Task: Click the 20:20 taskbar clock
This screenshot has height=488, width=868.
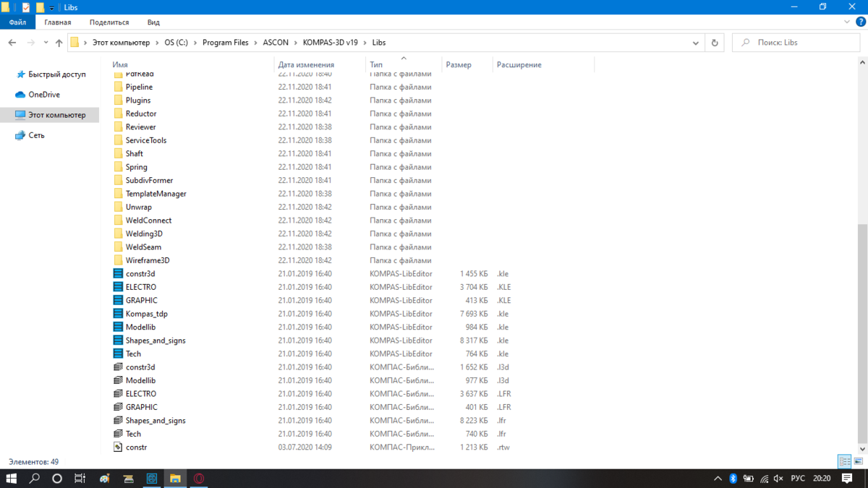Action: click(x=822, y=479)
